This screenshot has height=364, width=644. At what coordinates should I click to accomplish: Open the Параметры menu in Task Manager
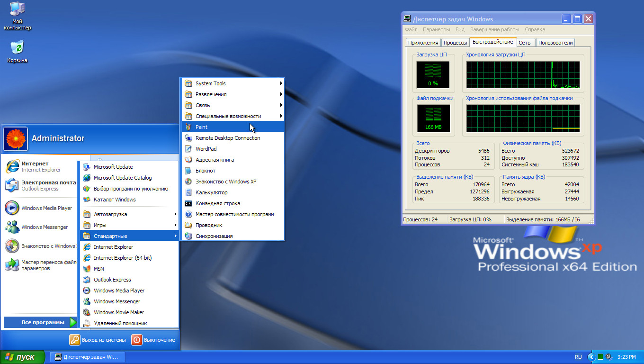click(x=436, y=29)
